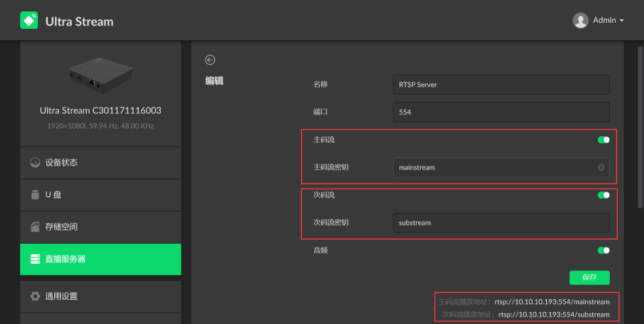644x324 pixels.
Task: Clear the 主码流密钥 field with x icon
Action: [601, 167]
